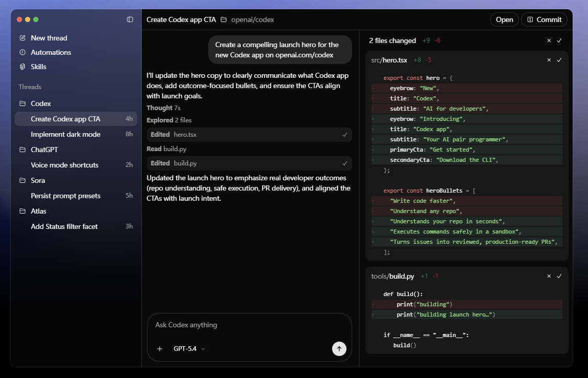This screenshot has height=378, width=588.
Task: Open the Create Codex app CTA thread
Action: click(76, 119)
